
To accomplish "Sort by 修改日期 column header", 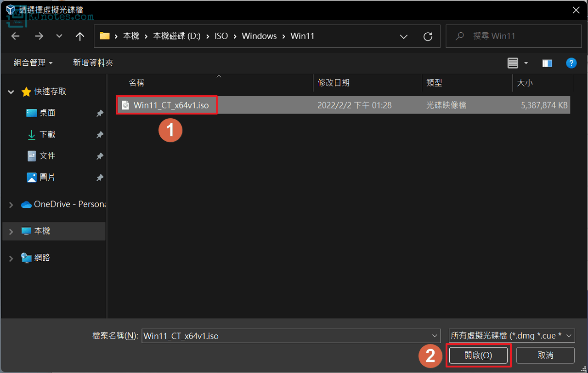I will 334,83.
